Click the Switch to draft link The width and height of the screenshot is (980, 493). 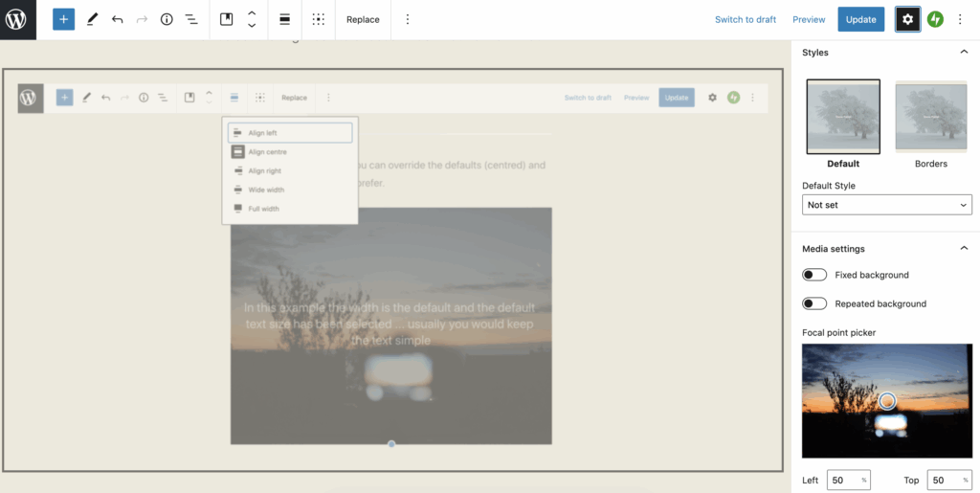click(746, 19)
